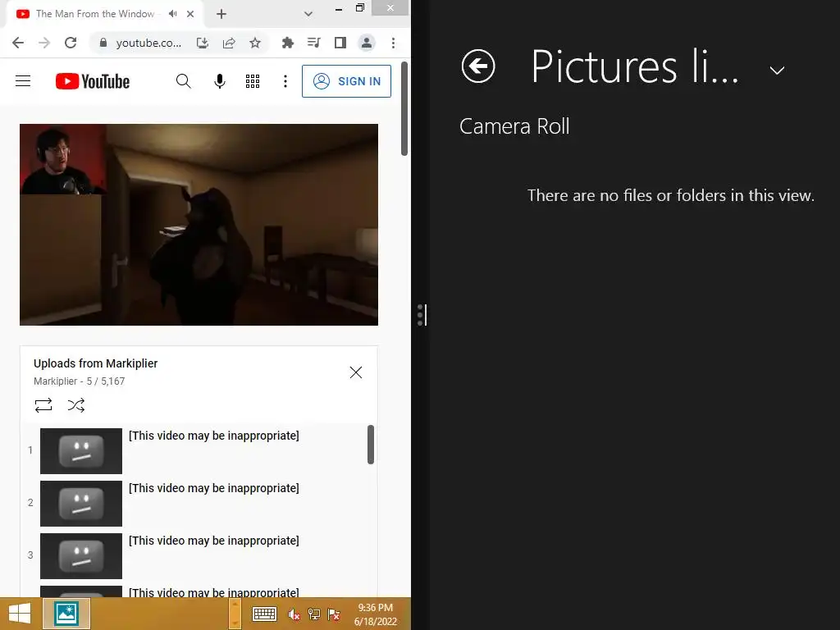Share this page icon in address bar
This screenshot has height=630, width=840.
pyautogui.click(x=229, y=43)
